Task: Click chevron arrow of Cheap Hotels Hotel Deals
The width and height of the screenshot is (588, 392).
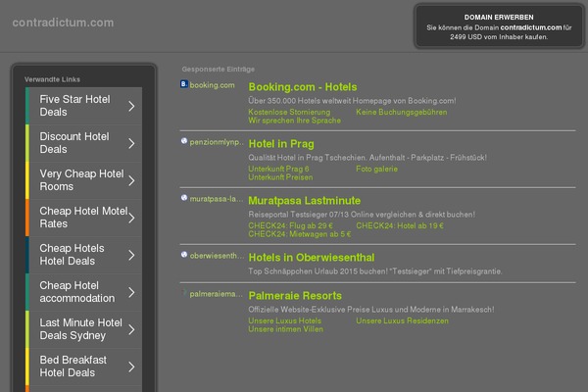Action: click(131, 255)
